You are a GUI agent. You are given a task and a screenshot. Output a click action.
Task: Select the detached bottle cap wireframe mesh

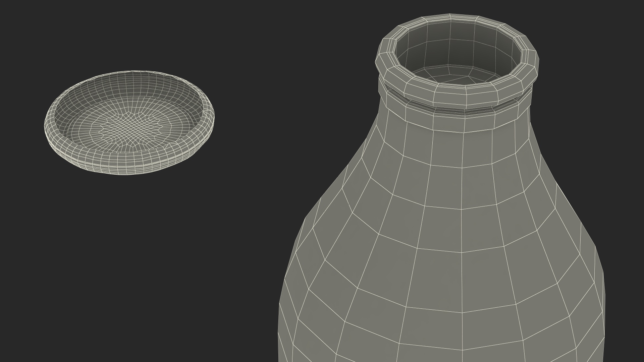(129, 123)
